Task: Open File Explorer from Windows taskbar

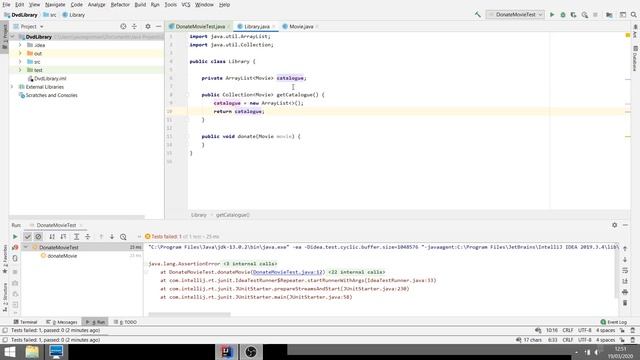Action: [x=32, y=352]
